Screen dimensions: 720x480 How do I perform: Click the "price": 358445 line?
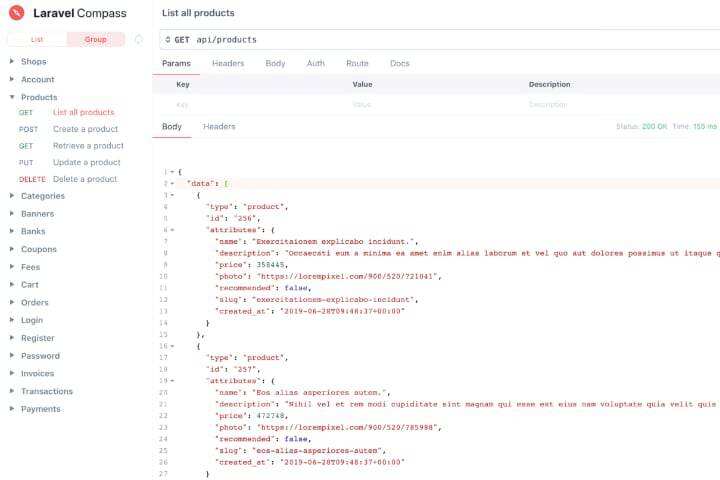252,265
